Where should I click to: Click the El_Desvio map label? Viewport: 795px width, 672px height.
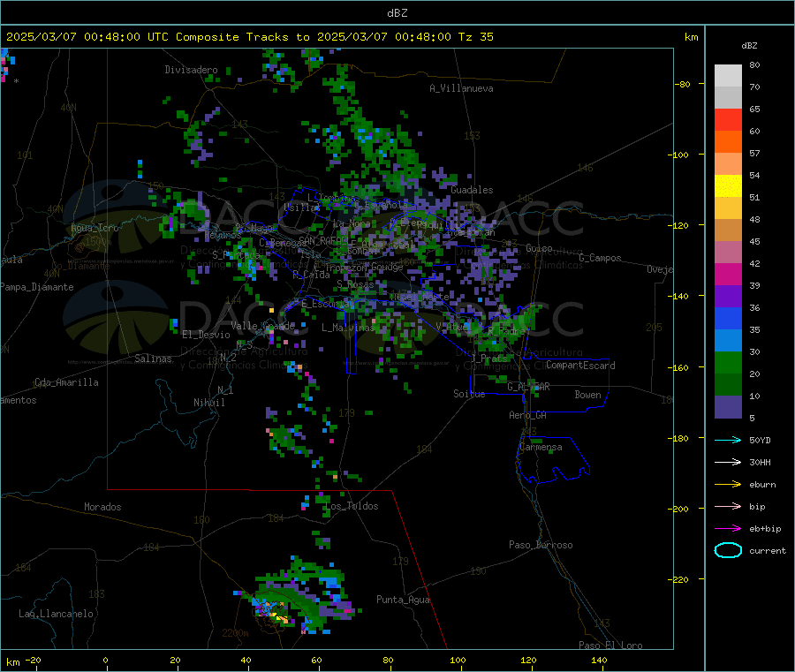pyautogui.click(x=206, y=335)
